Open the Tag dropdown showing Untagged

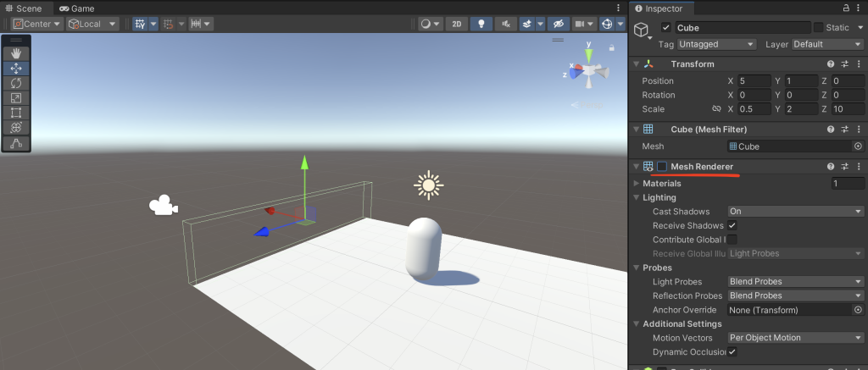(x=716, y=44)
